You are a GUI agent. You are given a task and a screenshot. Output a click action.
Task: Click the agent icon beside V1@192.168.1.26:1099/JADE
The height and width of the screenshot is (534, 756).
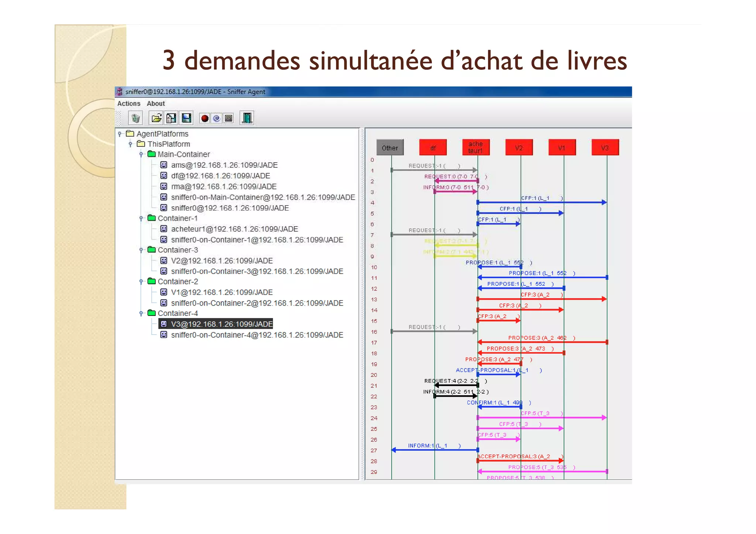click(164, 292)
